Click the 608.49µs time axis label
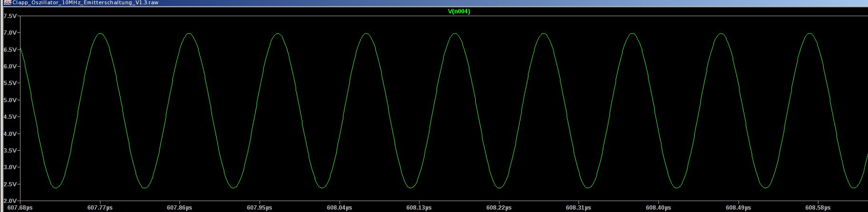868x212 pixels. (738, 208)
